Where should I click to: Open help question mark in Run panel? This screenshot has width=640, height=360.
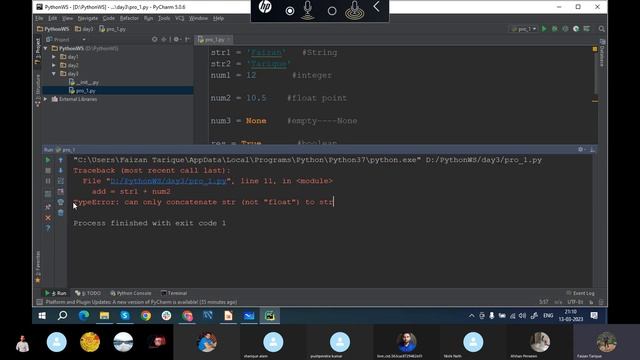(x=48, y=228)
